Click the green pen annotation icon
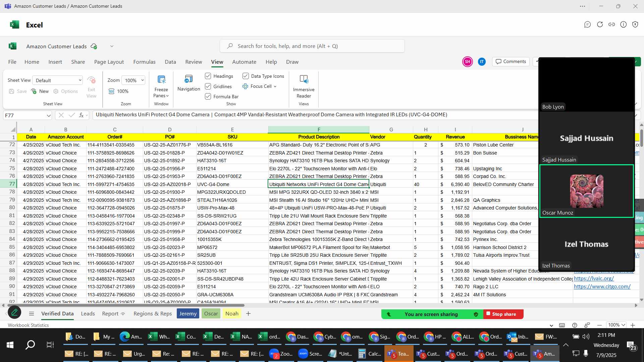This screenshot has height=362, width=644. pyautogui.click(x=14, y=312)
